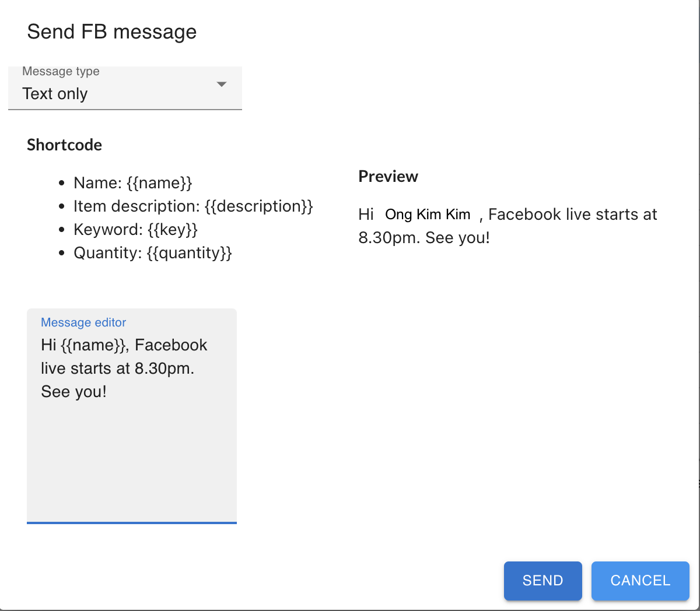Image resolution: width=700 pixels, height=611 pixels.
Task: Click the dropdown arrow next to Text only
Action: point(222,84)
